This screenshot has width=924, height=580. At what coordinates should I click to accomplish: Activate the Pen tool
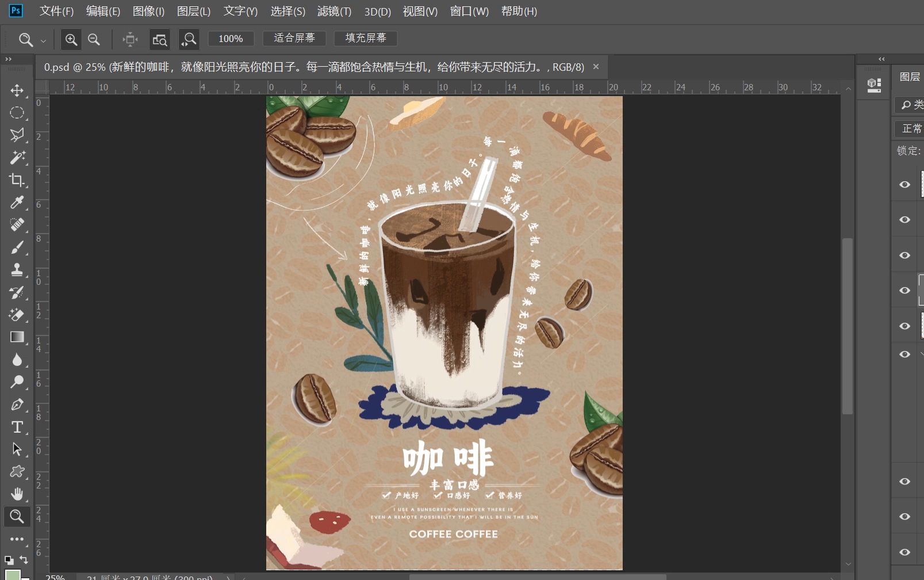pos(17,405)
